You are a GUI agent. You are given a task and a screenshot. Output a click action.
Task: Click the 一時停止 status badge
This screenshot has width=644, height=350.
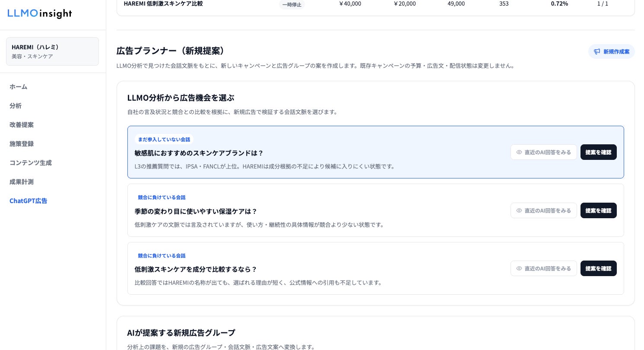(x=292, y=4)
